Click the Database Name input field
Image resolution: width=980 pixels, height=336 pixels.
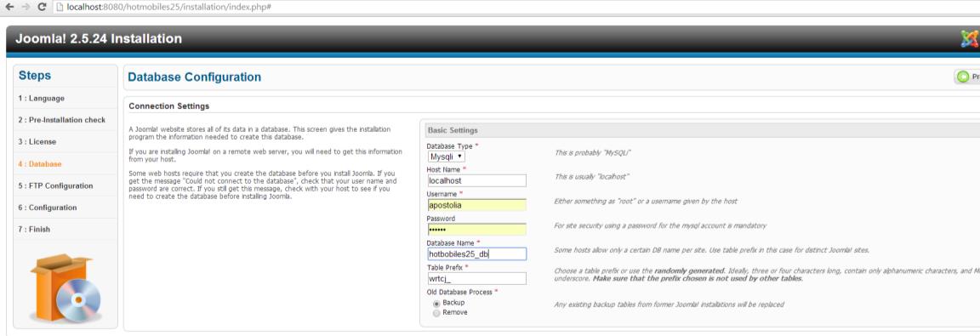tap(477, 253)
